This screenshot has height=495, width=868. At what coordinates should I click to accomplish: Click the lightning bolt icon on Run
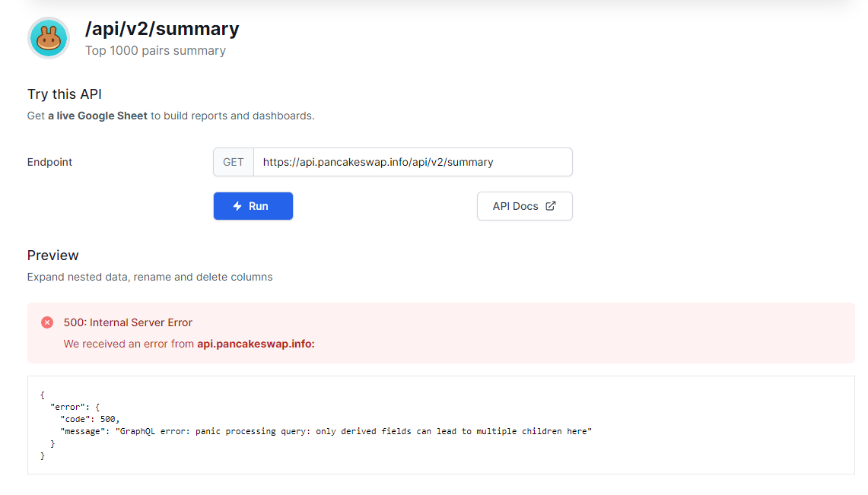tap(237, 206)
